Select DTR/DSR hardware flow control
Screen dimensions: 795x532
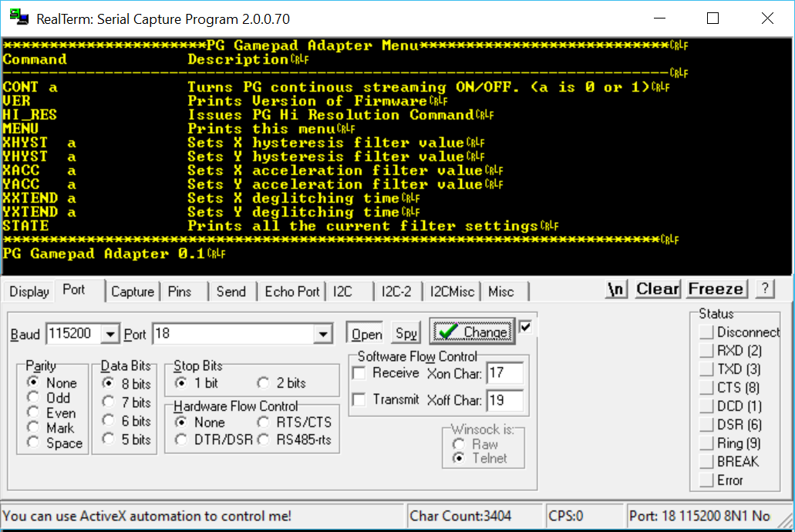(214, 439)
